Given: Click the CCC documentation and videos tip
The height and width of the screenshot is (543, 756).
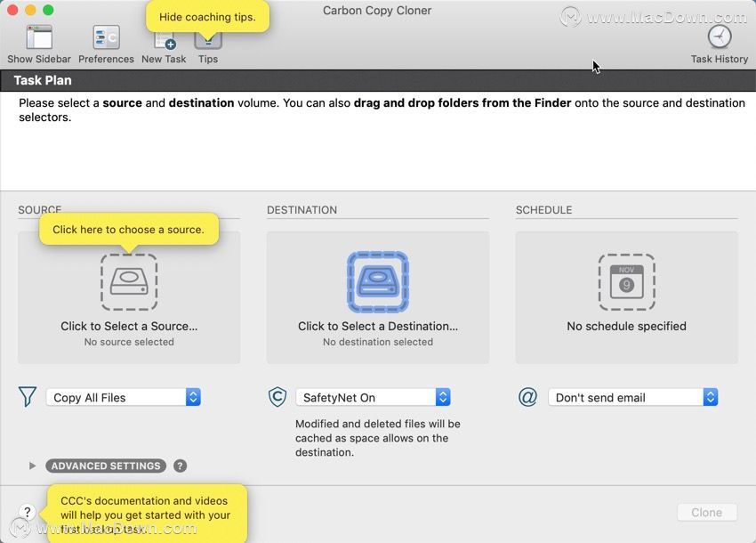Looking at the screenshot, I should [x=146, y=515].
